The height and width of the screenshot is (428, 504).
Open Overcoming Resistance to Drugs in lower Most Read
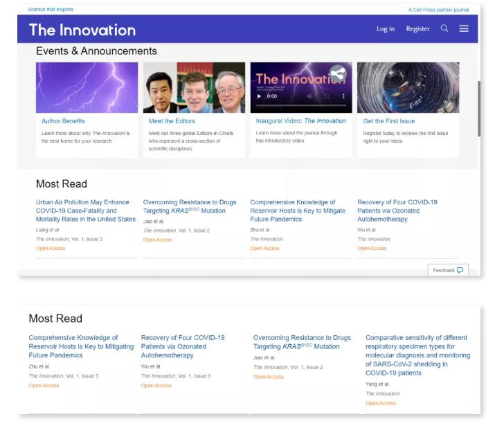click(302, 342)
